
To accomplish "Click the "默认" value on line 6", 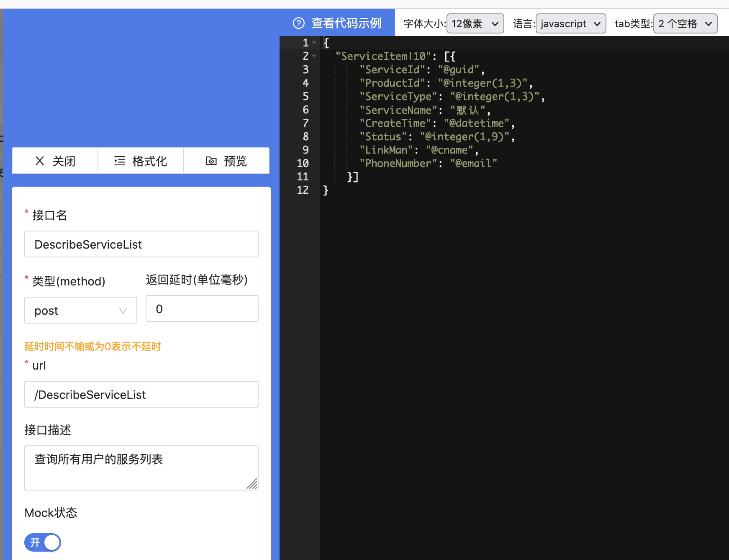I will (x=467, y=110).
